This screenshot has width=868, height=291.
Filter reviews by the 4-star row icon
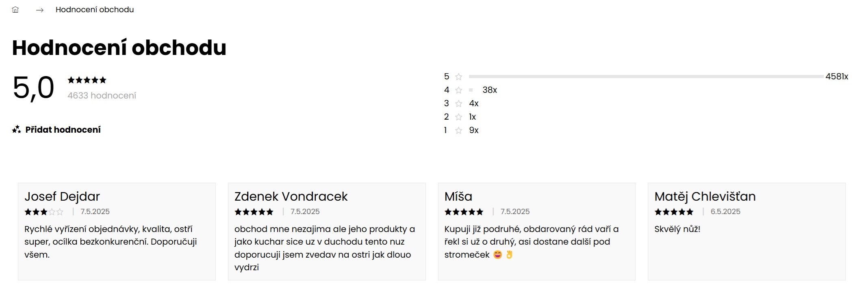pyautogui.click(x=459, y=90)
